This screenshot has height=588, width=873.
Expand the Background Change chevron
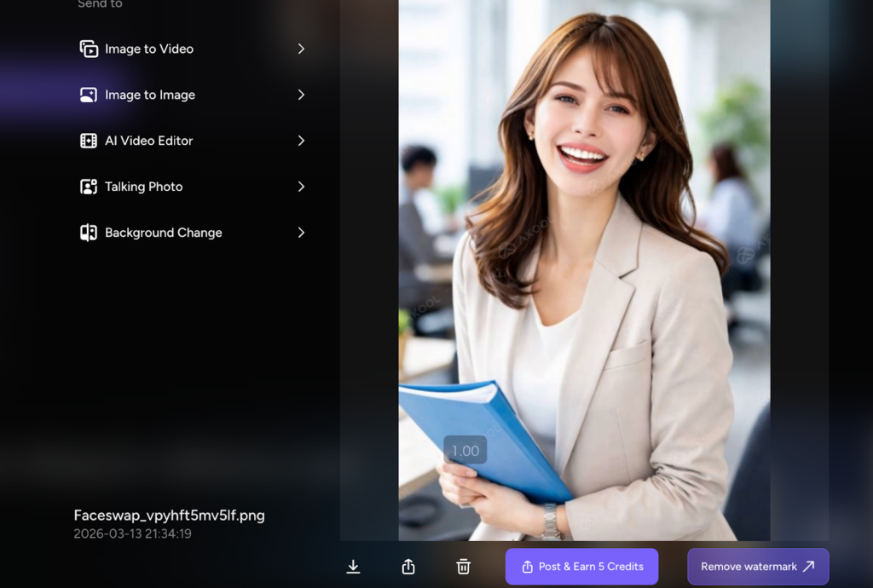301,233
